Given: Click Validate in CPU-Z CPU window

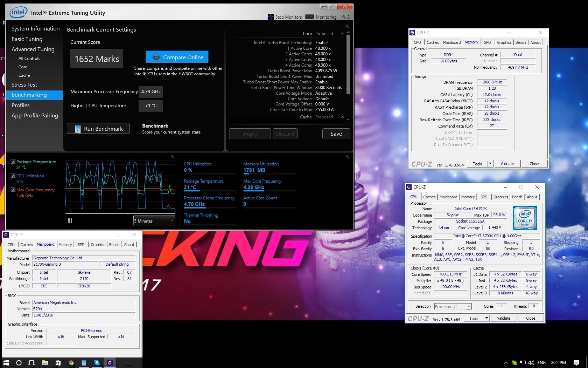Looking at the screenshot, I should click(504, 318).
